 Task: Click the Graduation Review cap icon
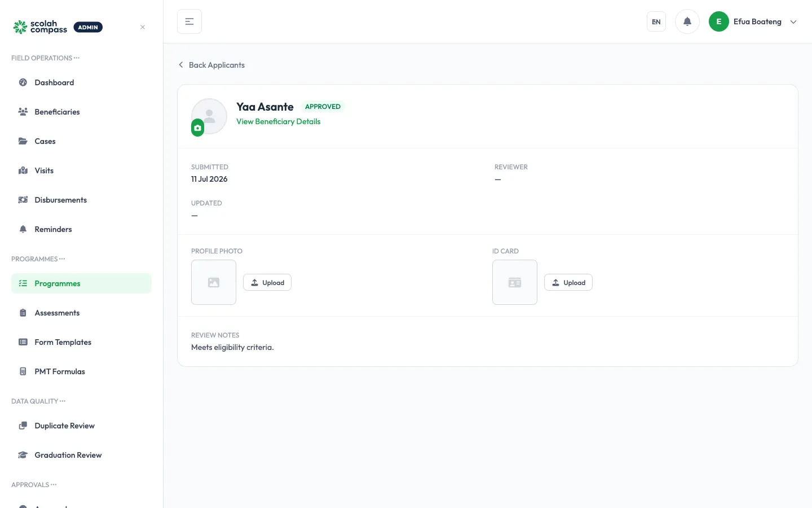pyautogui.click(x=23, y=455)
